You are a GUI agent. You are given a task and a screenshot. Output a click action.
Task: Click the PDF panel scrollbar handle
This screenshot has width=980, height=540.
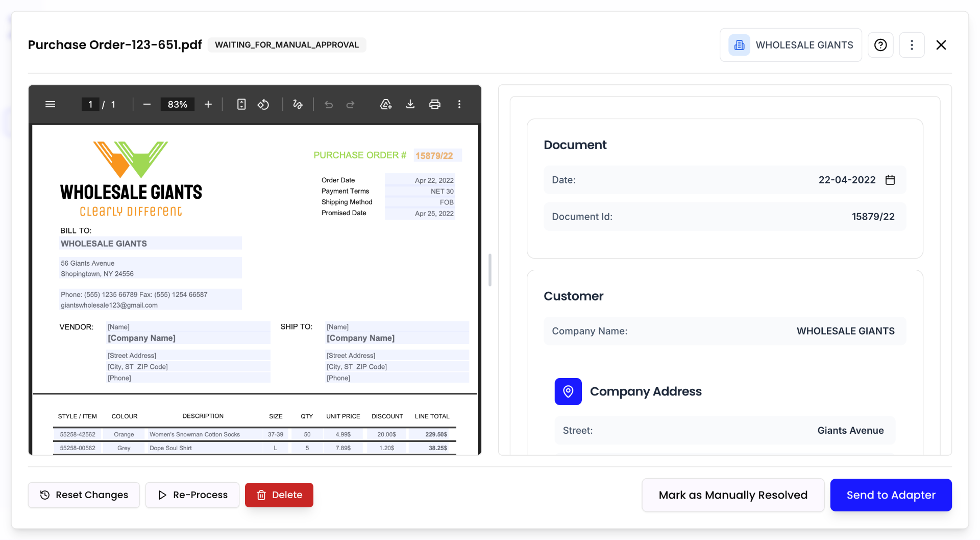(x=490, y=270)
